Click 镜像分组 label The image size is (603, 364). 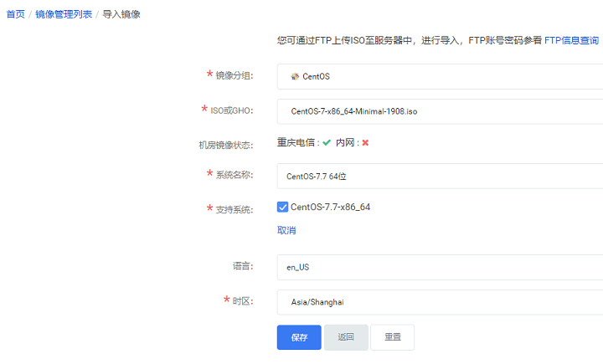[x=234, y=75]
